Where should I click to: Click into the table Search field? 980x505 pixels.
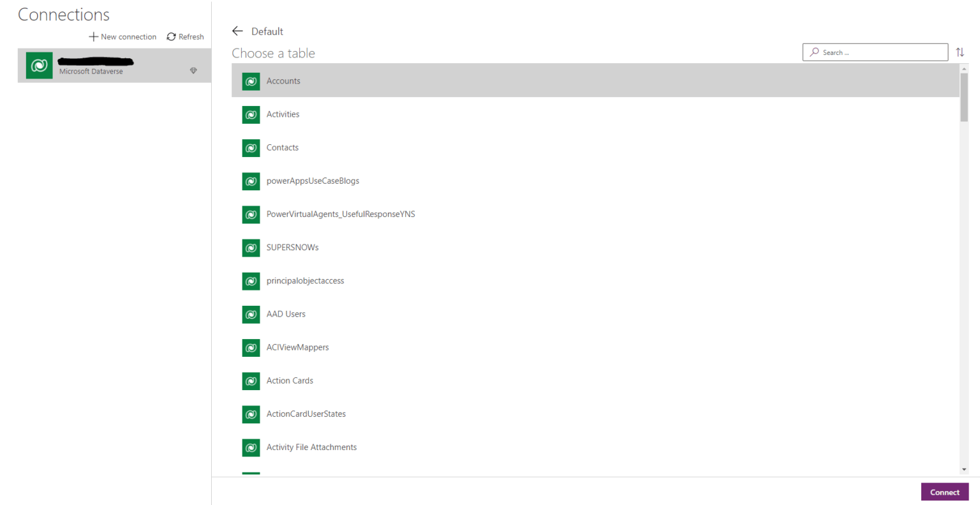(x=875, y=52)
